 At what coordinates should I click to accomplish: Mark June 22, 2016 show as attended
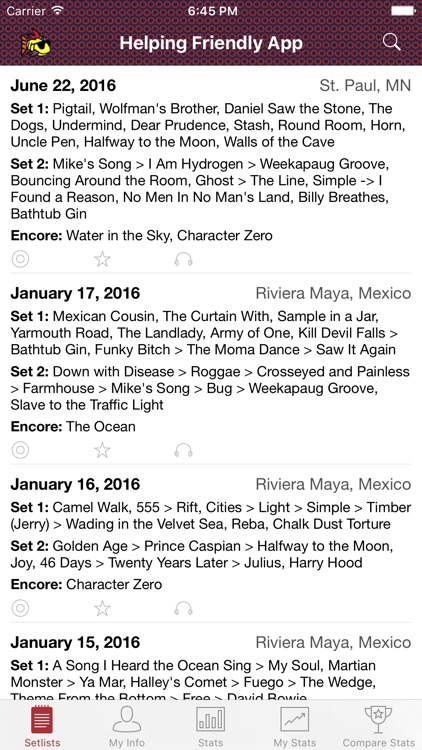click(x=20, y=259)
